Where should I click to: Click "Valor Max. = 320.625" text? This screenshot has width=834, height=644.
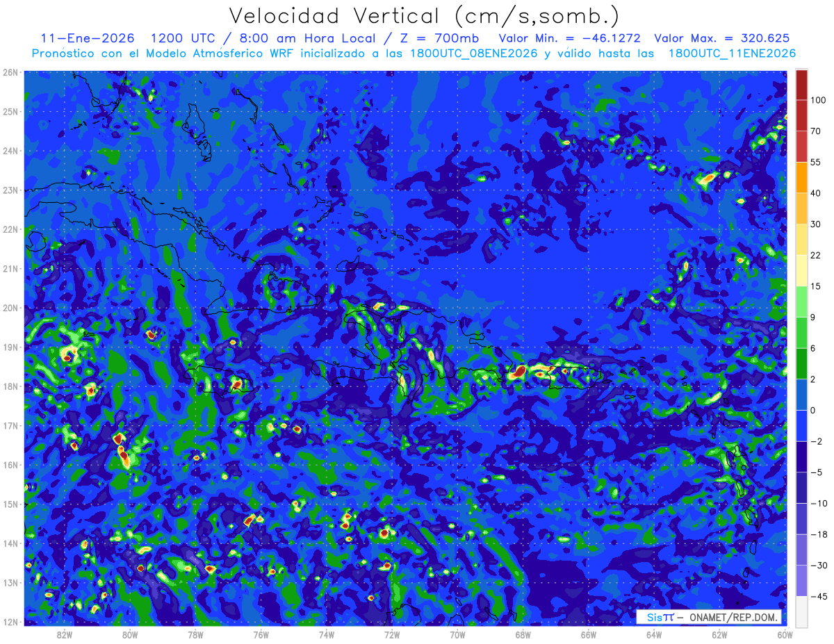(722, 38)
